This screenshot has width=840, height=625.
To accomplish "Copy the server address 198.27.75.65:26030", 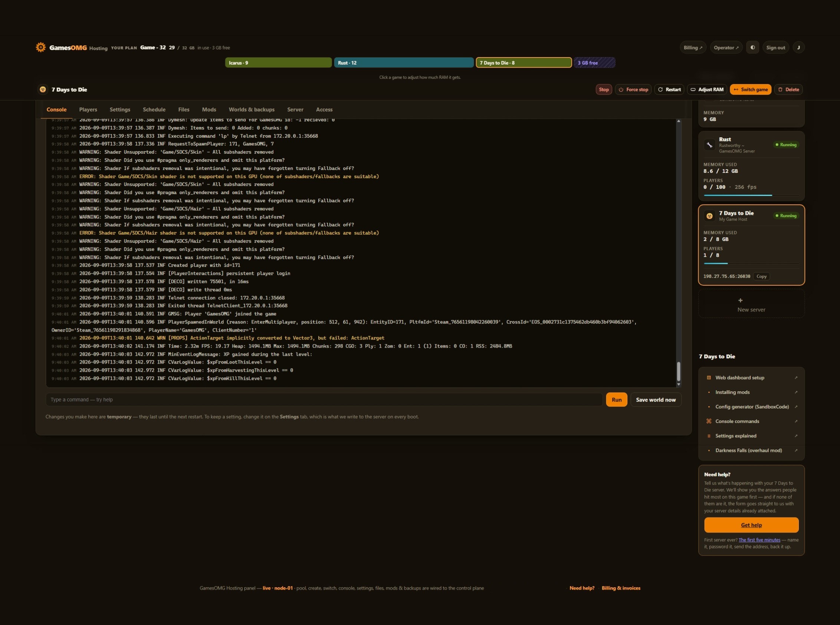I will coord(761,276).
